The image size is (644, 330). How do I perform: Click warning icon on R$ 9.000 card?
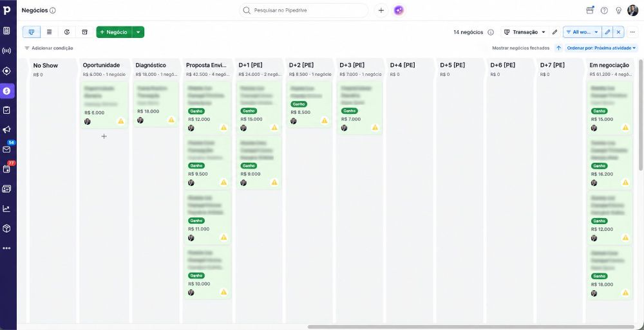[x=274, y=182]
